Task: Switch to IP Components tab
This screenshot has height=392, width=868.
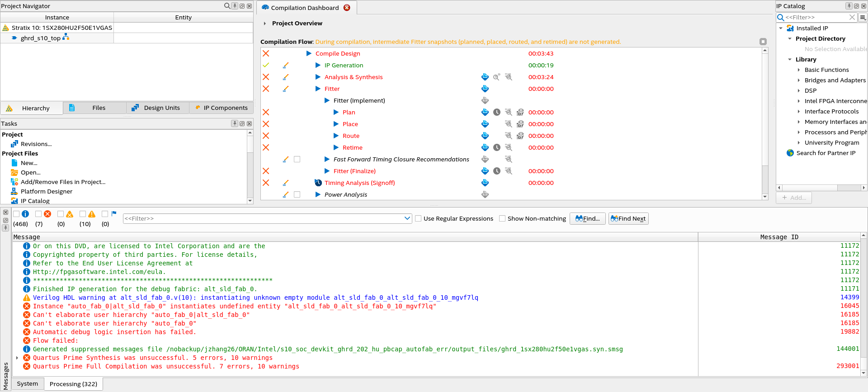Action: [x=221, y=108]
